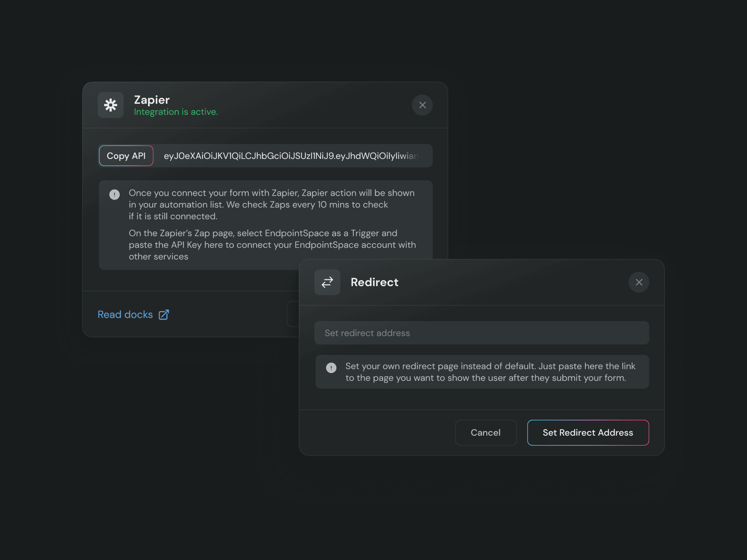Click the 'Set your own redirect page' hint text
747x560 pixels.
490,372
